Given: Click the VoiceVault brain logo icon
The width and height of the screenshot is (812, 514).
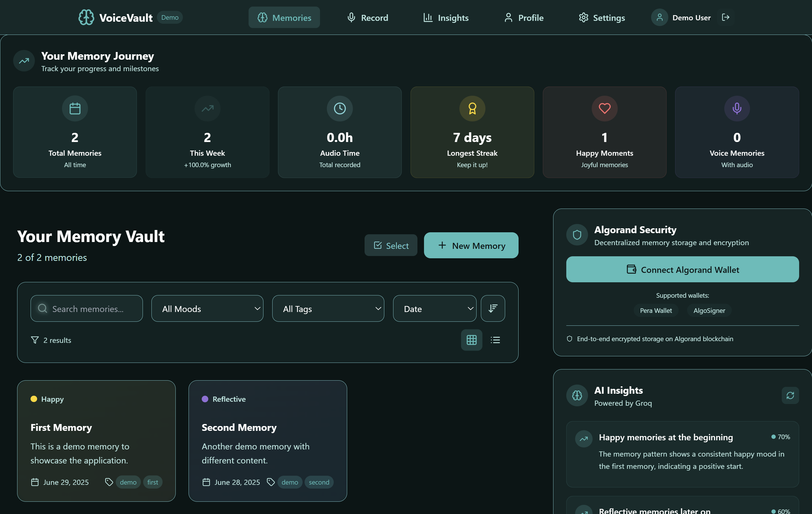Looking at the screenshot, I should point(86,17).
